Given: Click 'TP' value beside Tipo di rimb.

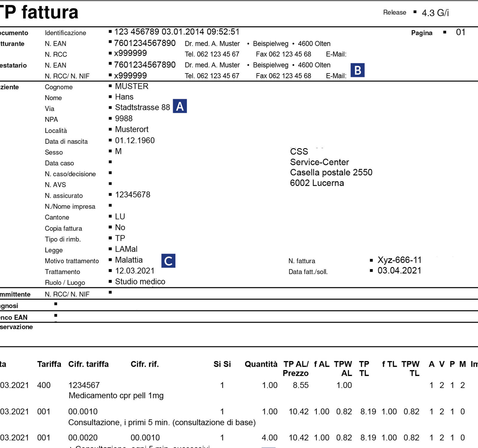Looking at the screenshot, I should click(x=120, y=238).
